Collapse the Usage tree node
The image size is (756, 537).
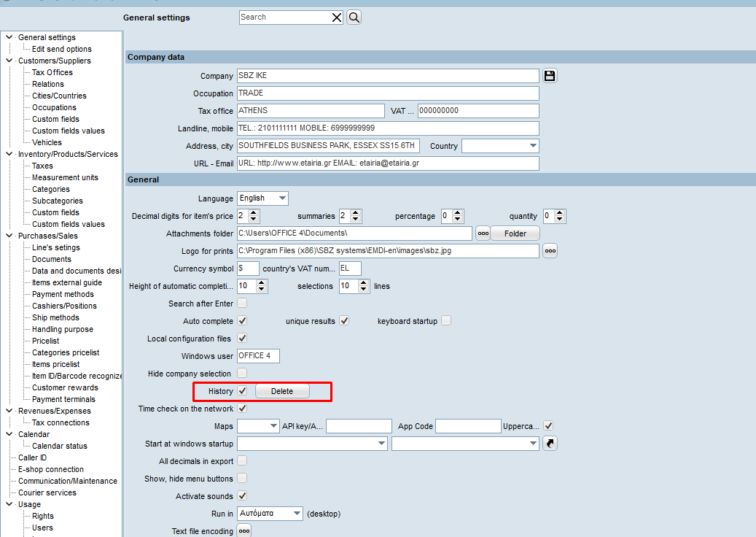pyautogui.click(x=9, y=504)
